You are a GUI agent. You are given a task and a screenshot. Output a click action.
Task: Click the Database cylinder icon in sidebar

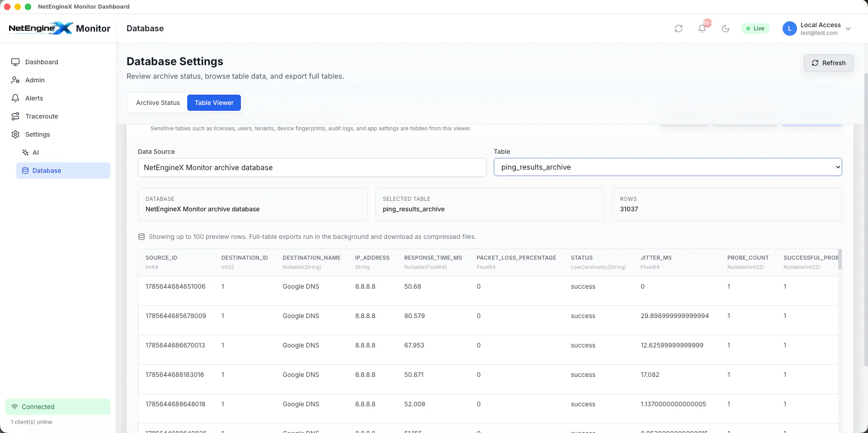[x=25, y=171]
